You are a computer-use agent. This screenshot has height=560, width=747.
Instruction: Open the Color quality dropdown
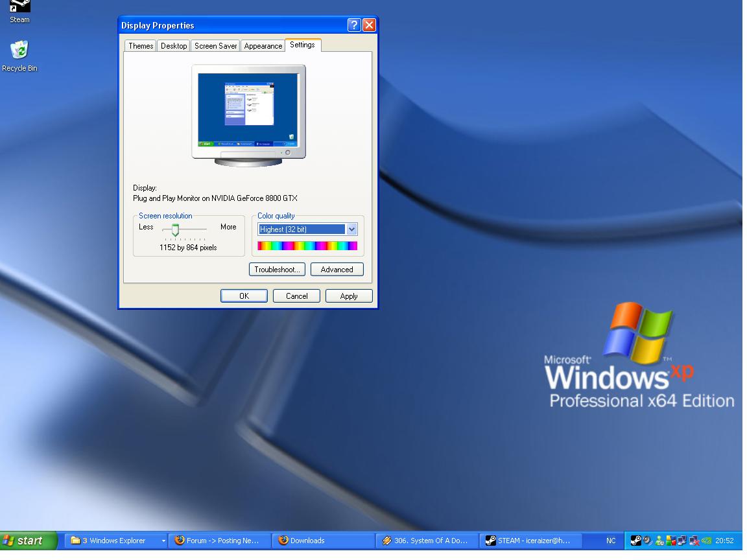click(351, 229)
